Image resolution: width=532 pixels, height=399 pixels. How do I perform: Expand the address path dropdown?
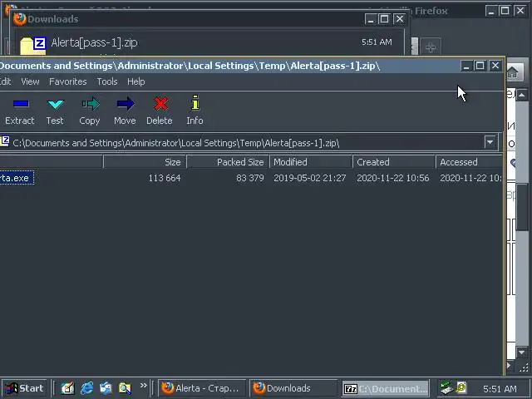click(490, 142)
